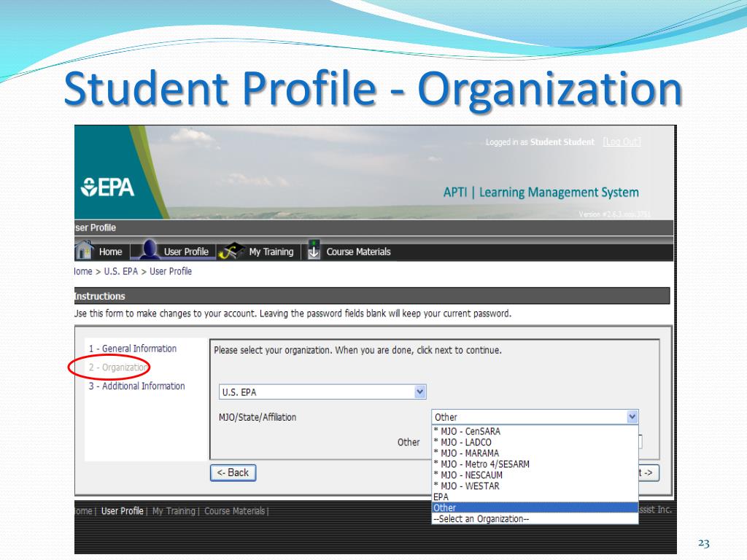The height and width of the screenshot is (560, 747).
Task: Click the <- Back button
Action: click(x=233, y=472)
